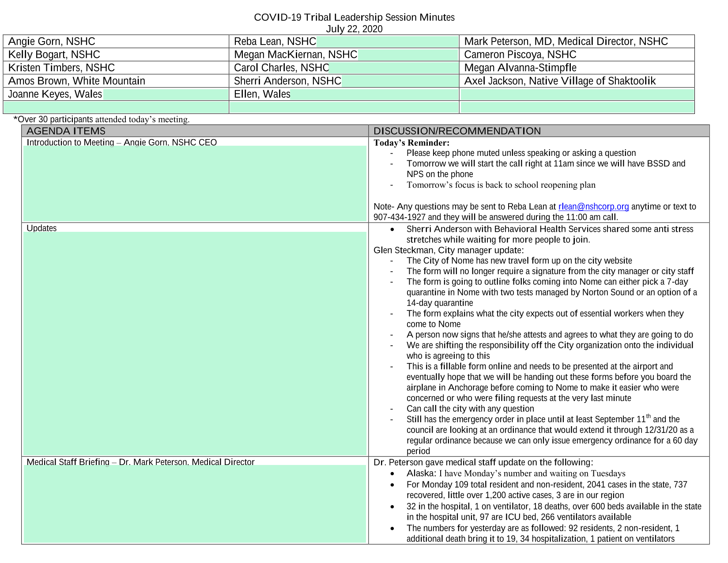This screenshot has height=563, width=728.
Task: Click the field after 'Carol Charles, NSHC'
Action: pyautogui.click(x=394, y=68)
